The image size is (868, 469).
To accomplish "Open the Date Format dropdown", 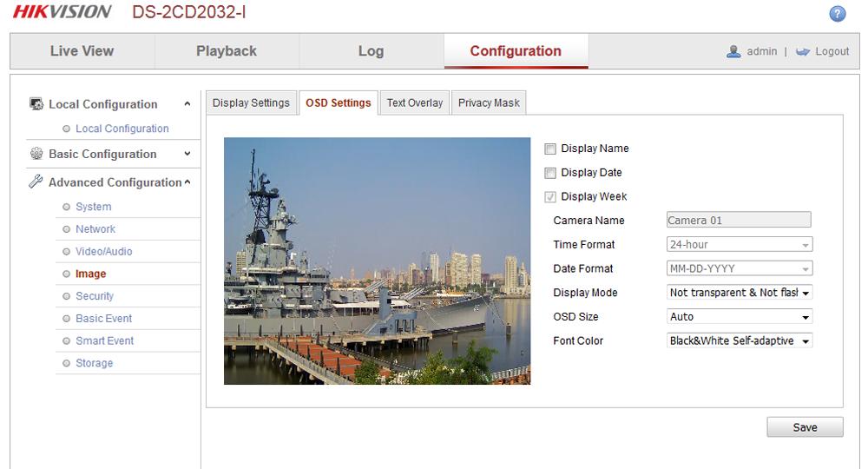I will click(x=740, y=268).
